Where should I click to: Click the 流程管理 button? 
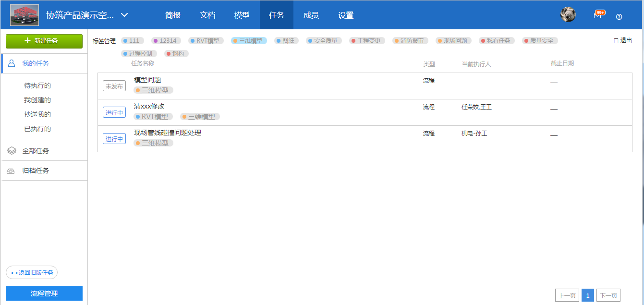click(x=44, y=293)
